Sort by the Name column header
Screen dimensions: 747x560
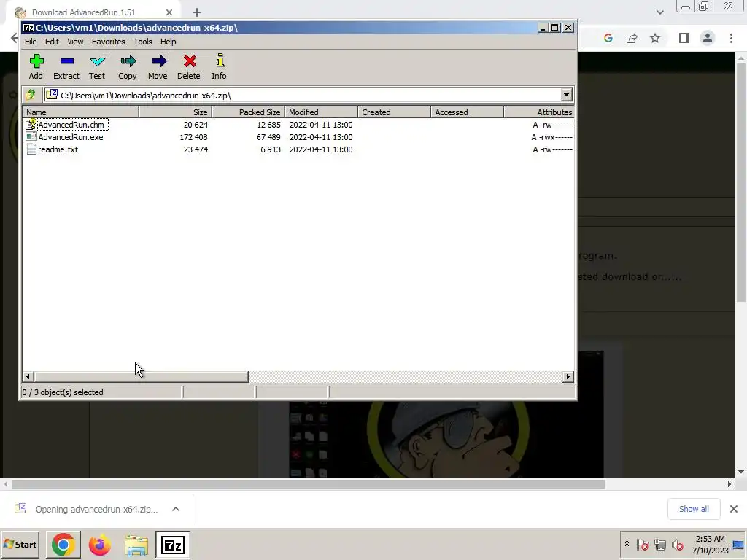coord(80,112)
